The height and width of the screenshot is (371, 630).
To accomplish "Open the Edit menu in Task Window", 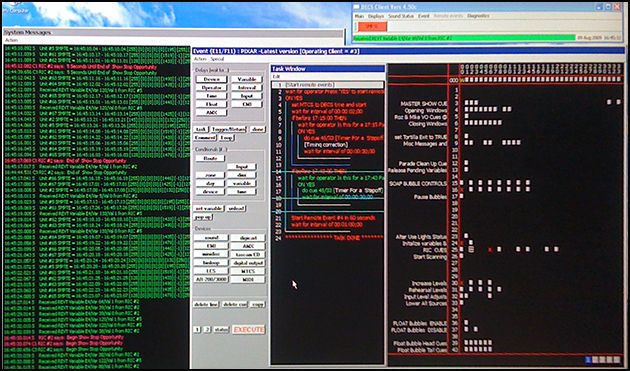I will pyautogui.click(x=276, y=76).
